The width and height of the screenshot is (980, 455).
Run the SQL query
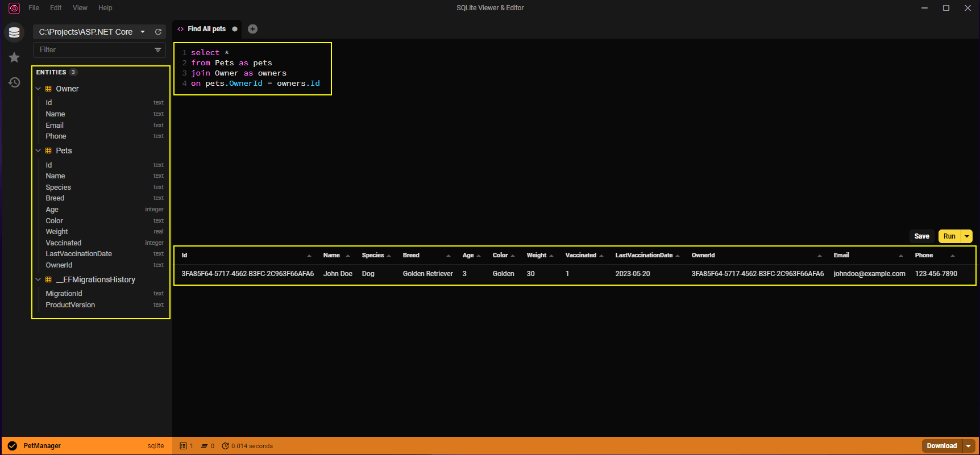[x=949, y=236]
